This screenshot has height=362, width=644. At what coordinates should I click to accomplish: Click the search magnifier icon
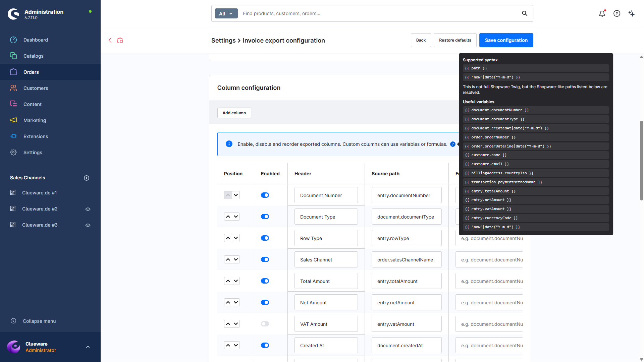coord(525,13)
